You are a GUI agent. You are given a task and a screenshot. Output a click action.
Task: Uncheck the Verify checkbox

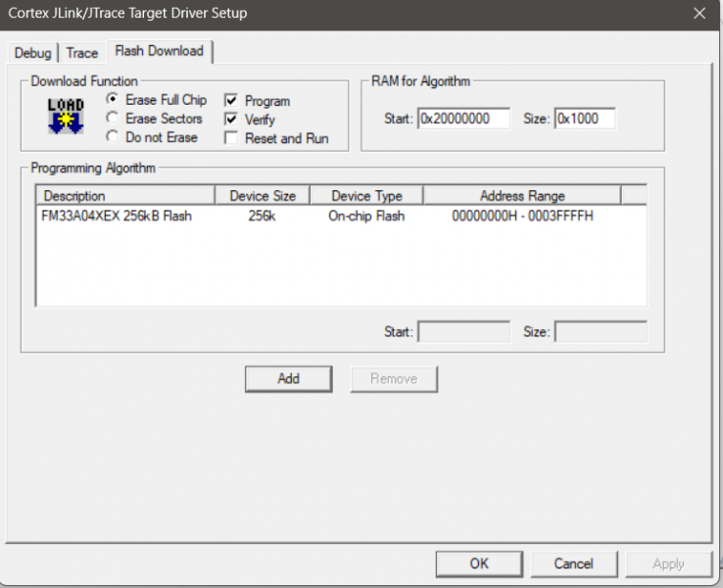point(231,120)
